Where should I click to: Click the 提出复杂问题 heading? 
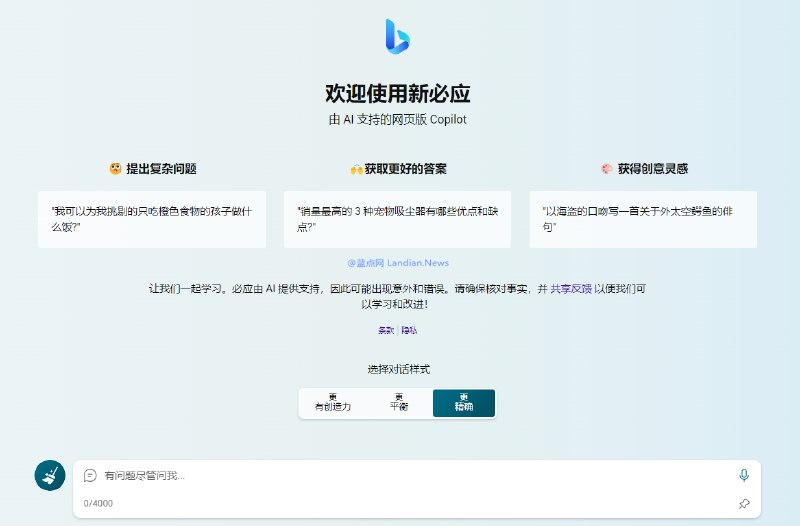(x=161, y=169)
